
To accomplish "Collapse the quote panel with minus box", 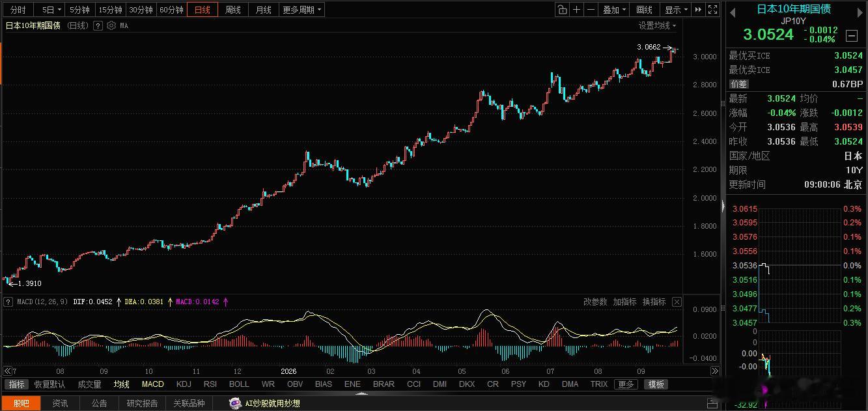I will 851,35.
